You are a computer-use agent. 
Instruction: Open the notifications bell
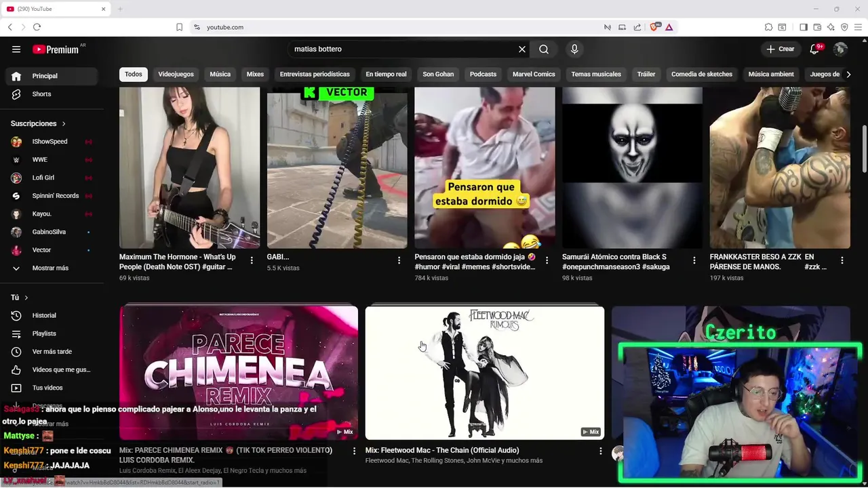815,49
